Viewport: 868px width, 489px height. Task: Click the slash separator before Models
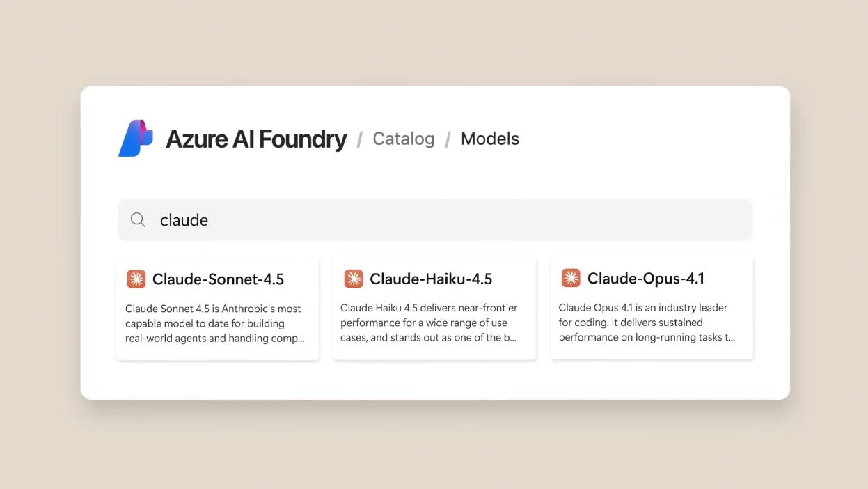[x=448, y=140]
